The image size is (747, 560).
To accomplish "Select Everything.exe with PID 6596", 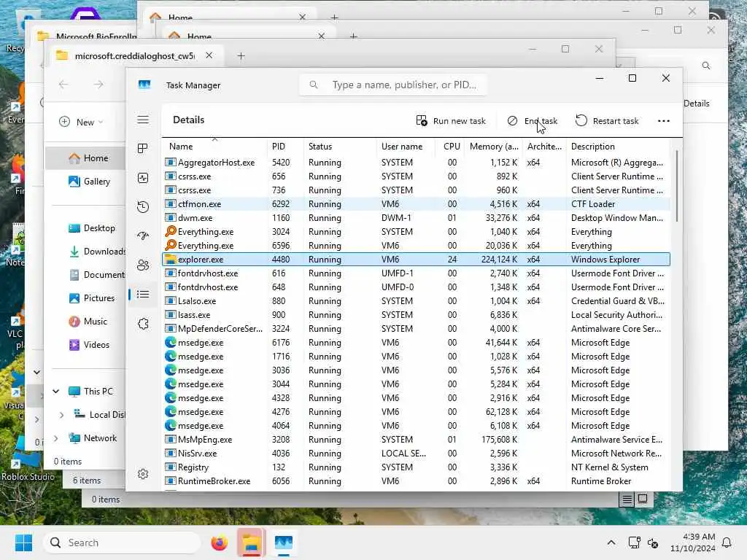I will pos(416,246).
